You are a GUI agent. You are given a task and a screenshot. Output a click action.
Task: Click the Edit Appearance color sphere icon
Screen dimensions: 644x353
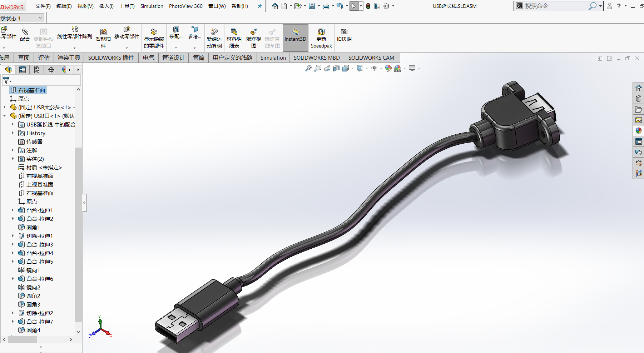pos(388,68)
